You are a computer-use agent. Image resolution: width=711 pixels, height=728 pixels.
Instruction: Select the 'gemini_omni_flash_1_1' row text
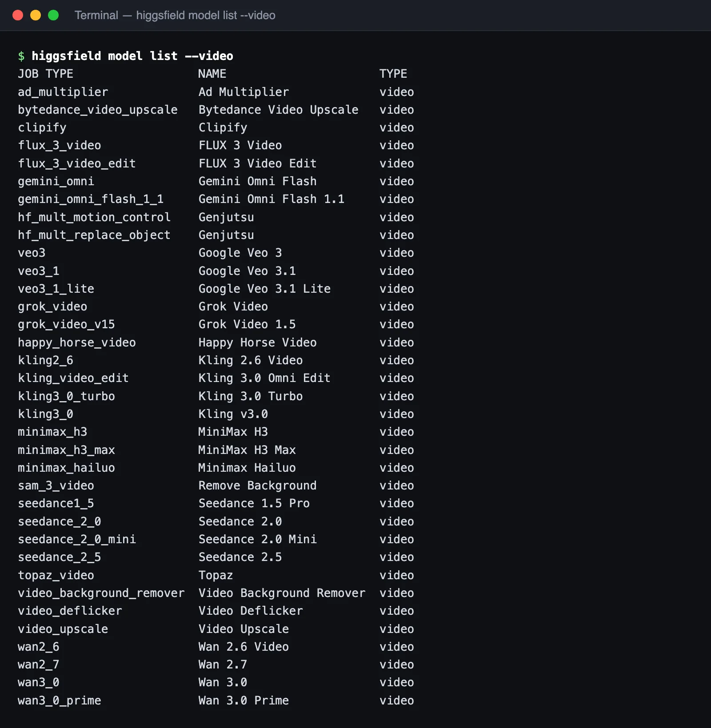91,199
